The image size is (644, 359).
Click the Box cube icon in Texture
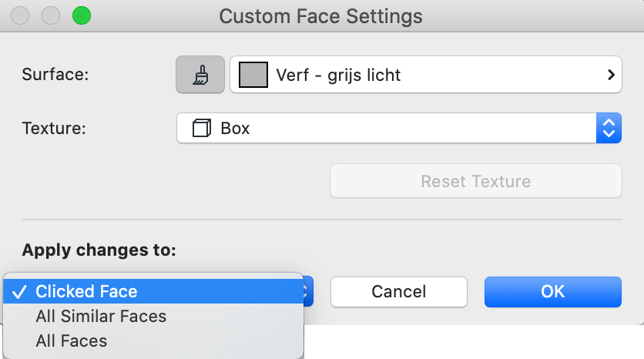[x=202, y=128]
